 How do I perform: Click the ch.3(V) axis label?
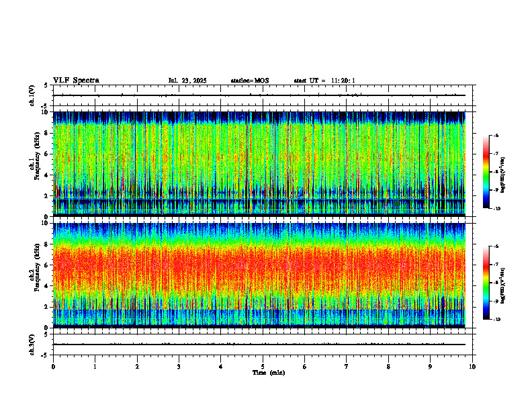click(32, 345)
